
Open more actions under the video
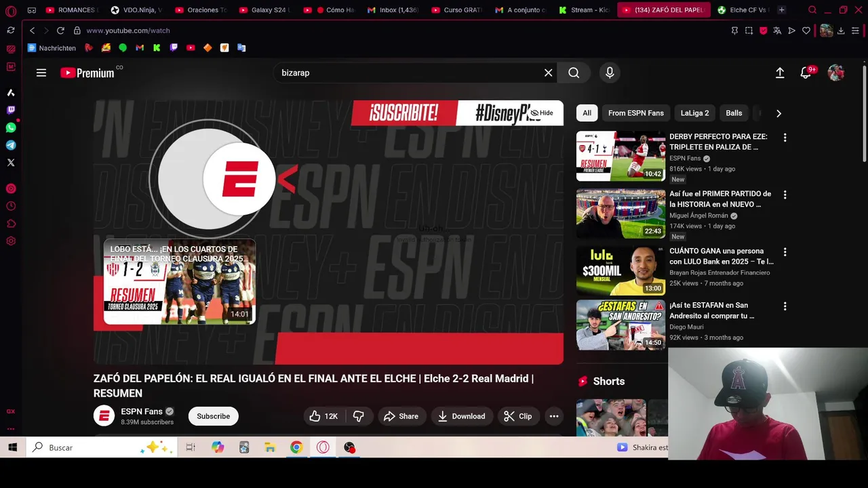tap(554, 416)
